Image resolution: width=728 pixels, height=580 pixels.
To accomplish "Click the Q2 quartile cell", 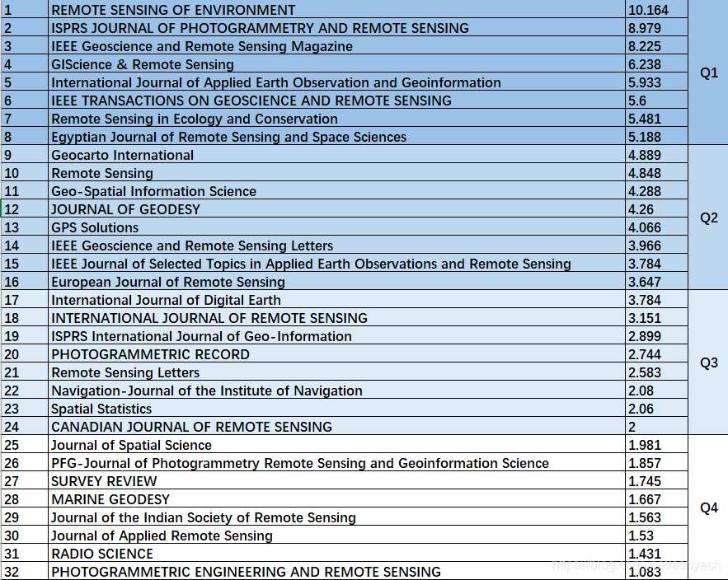I will [x=708, y=217].
